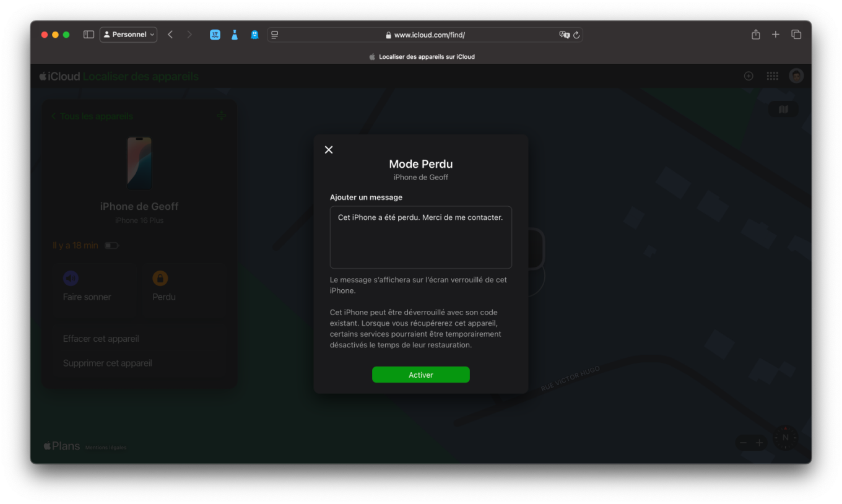
Task: Go back with Safari back arrow
Action: point(170,35)
